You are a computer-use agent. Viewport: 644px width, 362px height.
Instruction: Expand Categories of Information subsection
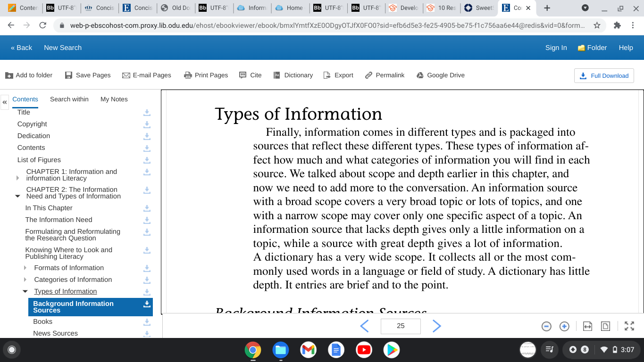(25, 280)
